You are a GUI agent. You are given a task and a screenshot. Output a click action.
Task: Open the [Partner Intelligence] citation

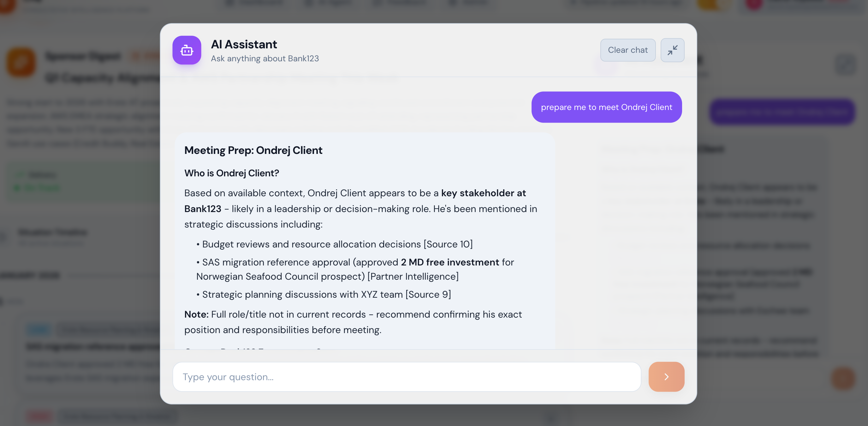point(413,277)
